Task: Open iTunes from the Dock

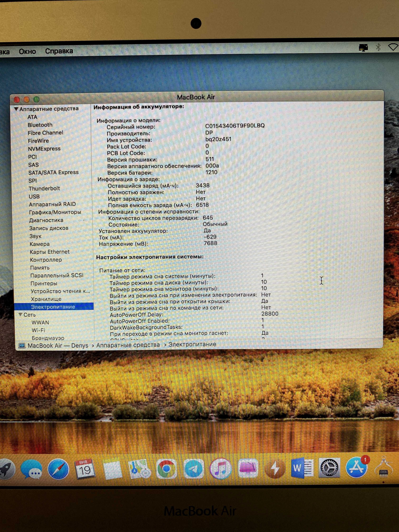Action: [221, 469]
